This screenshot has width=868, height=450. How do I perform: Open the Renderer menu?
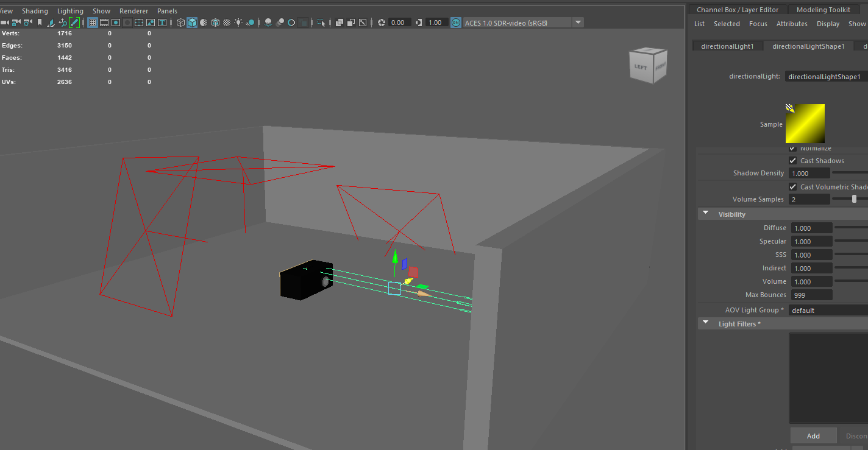pos(133,11)
